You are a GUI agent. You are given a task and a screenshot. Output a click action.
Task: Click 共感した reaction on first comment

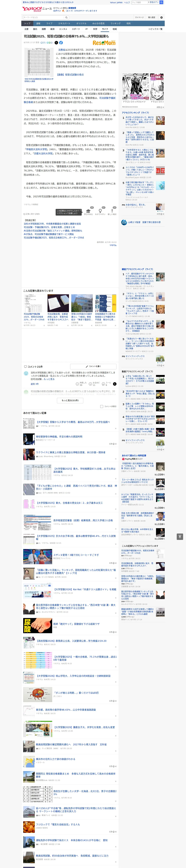pos(82,384)
